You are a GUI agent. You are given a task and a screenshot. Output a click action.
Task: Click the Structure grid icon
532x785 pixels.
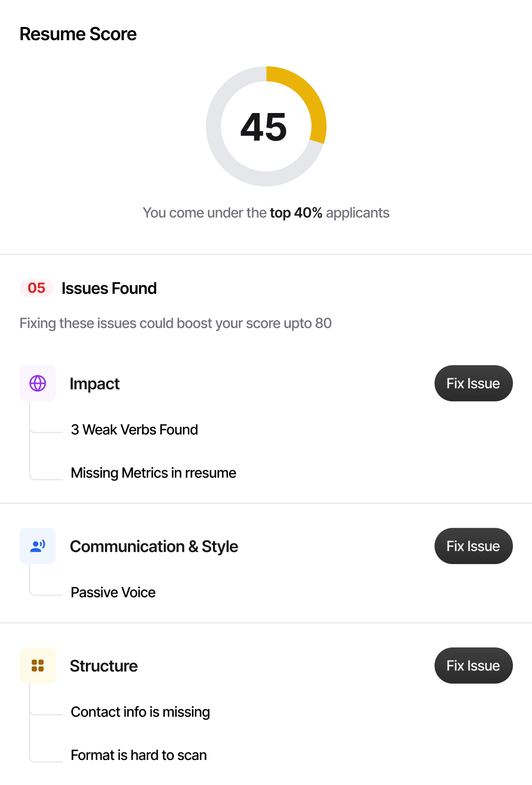pyautogui.click(x=37, y=665)
